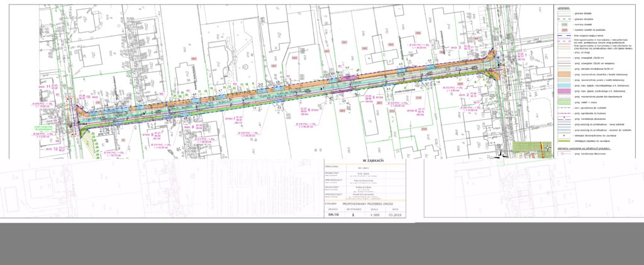Click the drawing number 1 in title block
This screenshot has width=644, height=265.
coord(353,214)
